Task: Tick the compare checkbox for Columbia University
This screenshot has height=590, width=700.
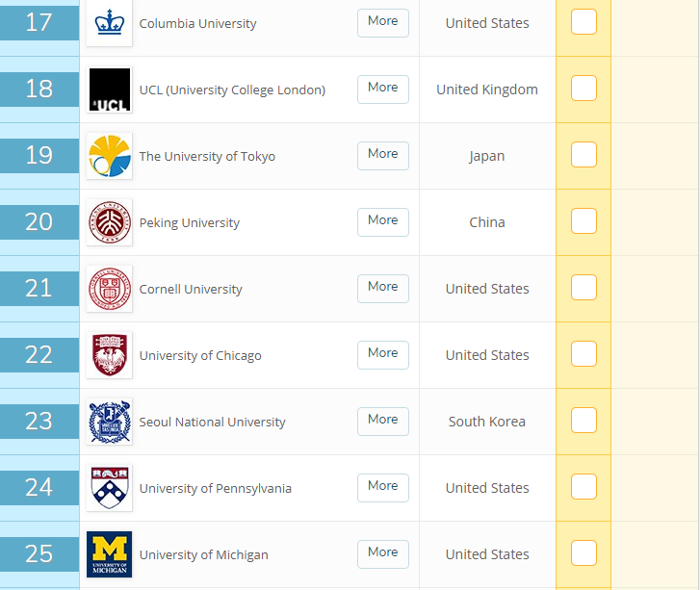Action: click(583, 22)
